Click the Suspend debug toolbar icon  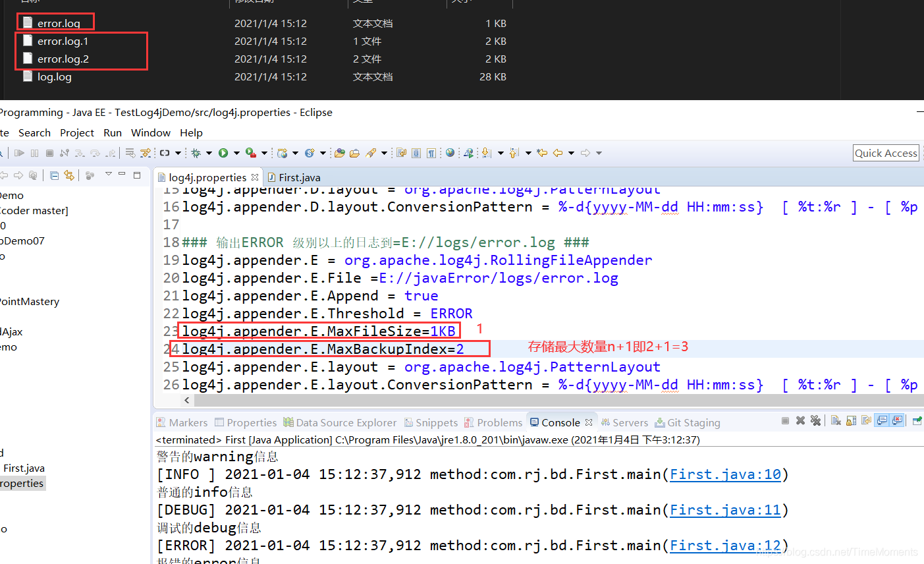click(x=34, y=153)
